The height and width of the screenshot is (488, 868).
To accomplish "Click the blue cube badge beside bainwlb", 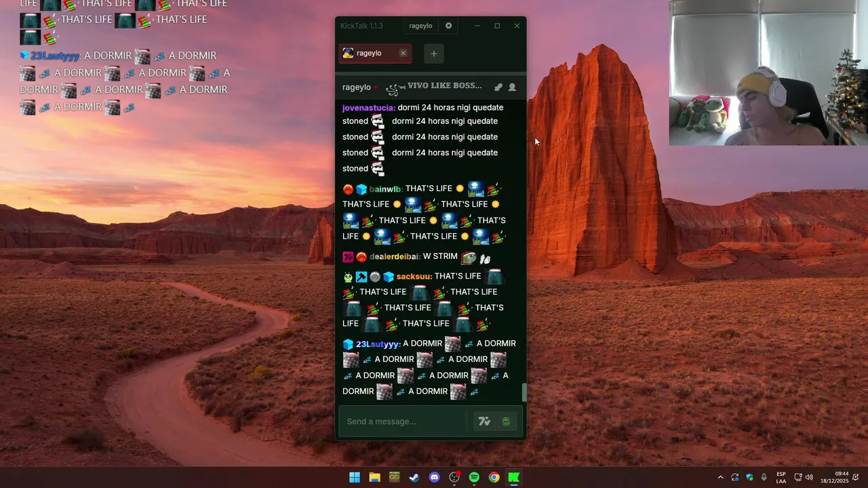I will [361, 189].
